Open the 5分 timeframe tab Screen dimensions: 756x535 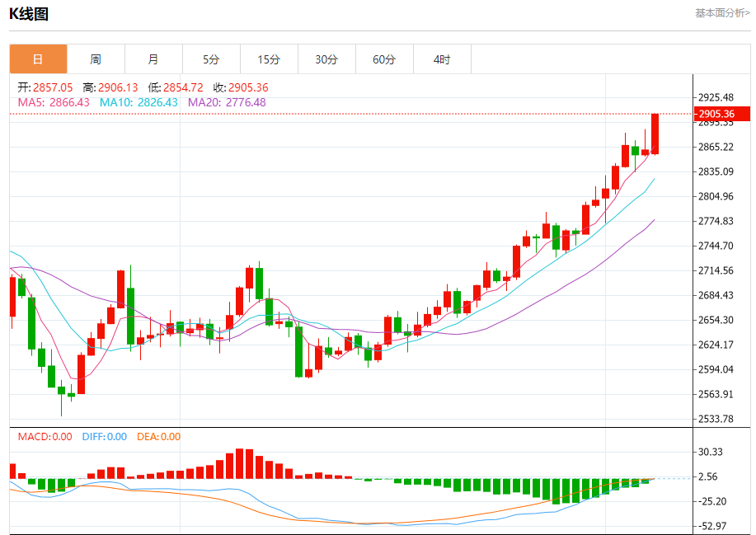pyautogui.click(x=211, y=59)
